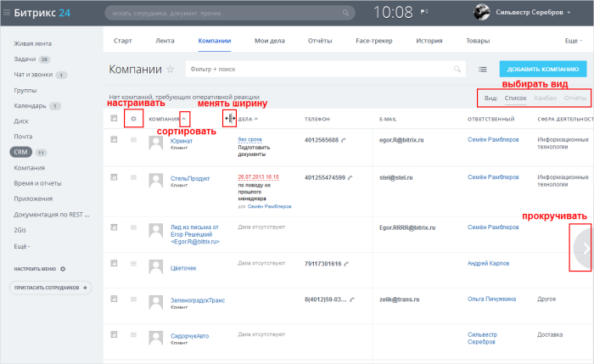Check the ЗеленоградскТранс row checkbox
The width and height of the screenshot is (594, 364).
tap(114, 299)
